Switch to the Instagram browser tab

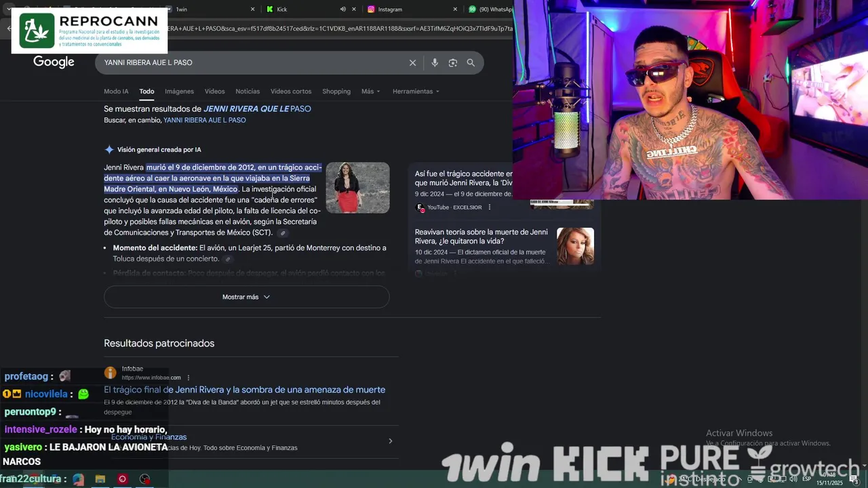(x=412, y=9)
